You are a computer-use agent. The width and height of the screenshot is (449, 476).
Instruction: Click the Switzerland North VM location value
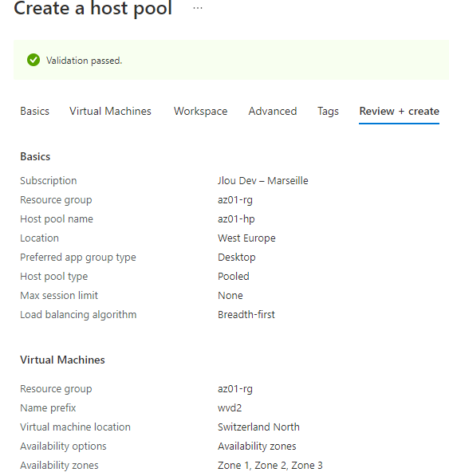(x=258, y=427)
